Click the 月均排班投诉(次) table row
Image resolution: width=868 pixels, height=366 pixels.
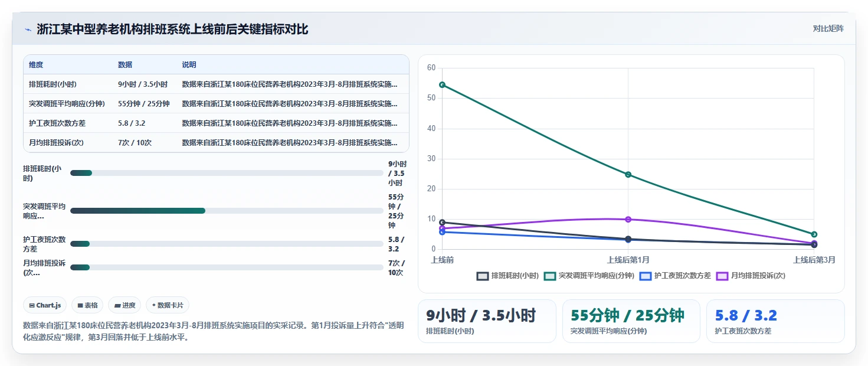(x=216, y=143)
